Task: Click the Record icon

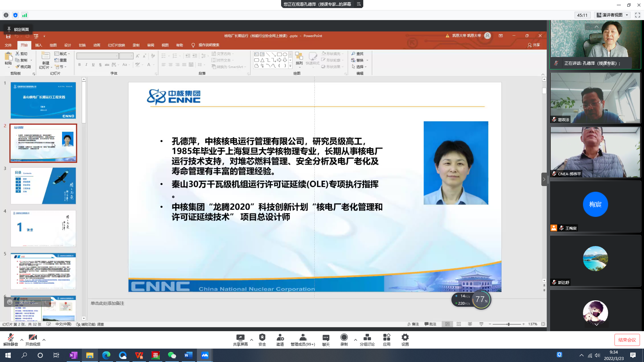Action: (344, 338)
